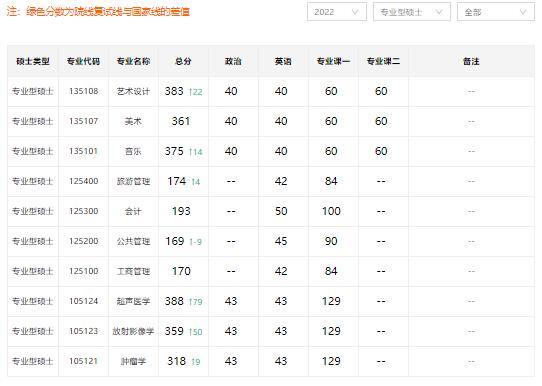The width and height of the screenshot is (542, 386).
Task: Click 公共管理 English score 45
Action: coord(281,241)
